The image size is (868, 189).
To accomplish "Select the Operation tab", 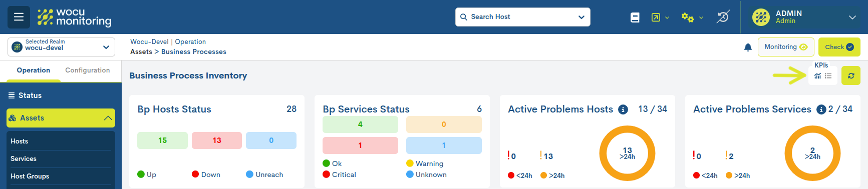I will (x=34, y=70).
